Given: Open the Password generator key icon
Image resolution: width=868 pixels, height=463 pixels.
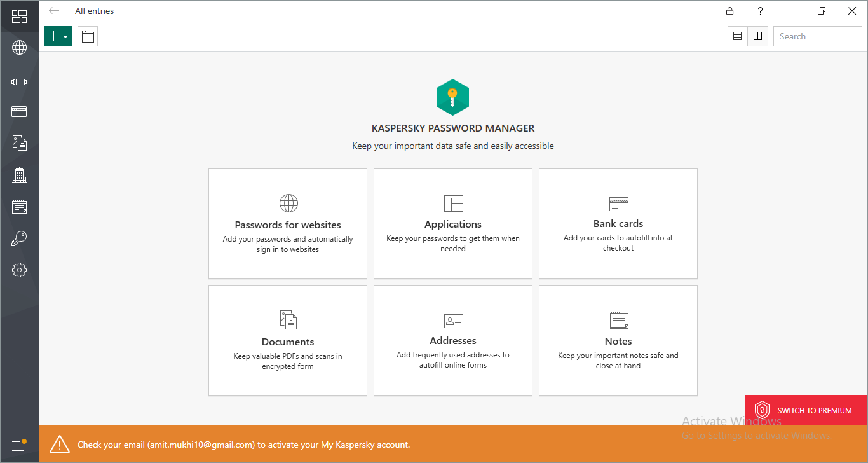Looking at the screenshot, I should point(19,238).
